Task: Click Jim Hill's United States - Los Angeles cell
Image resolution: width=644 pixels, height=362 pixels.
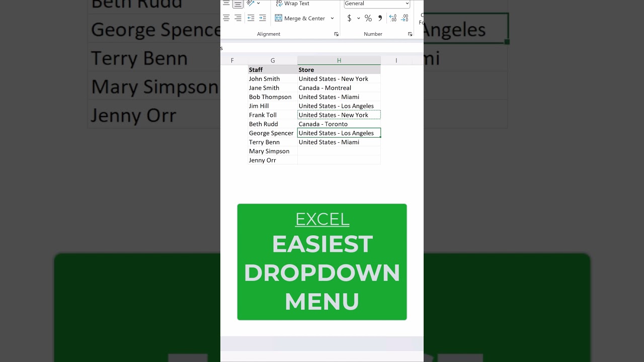Action: pos(339,106)
